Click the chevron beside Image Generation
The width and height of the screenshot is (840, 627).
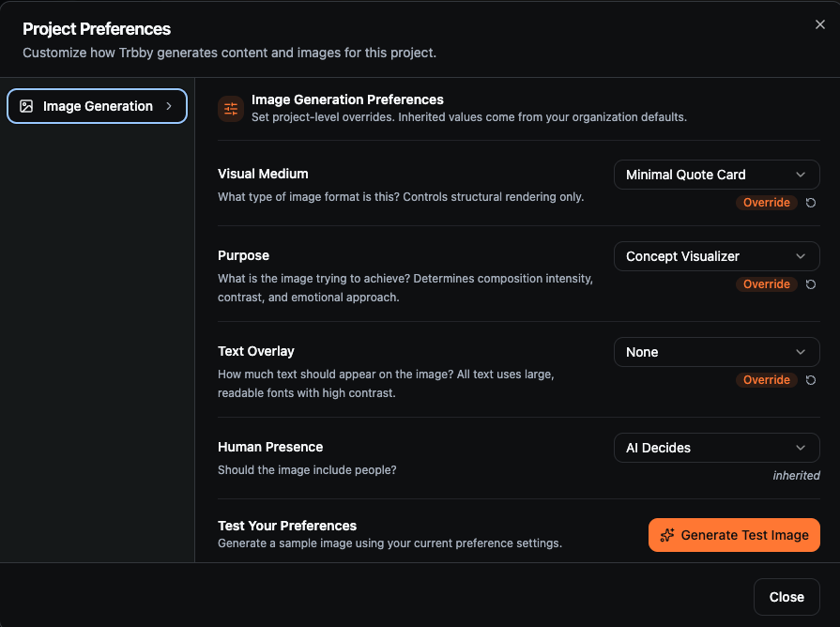click(169, 106)
